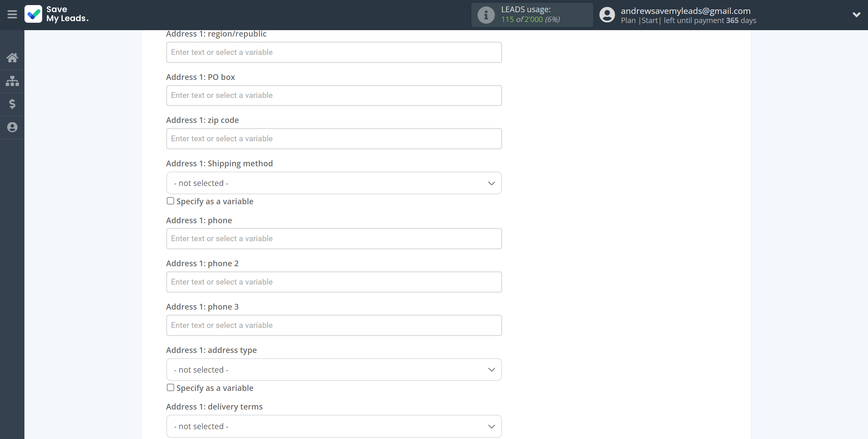
Task: Open the billing dollar icon
Action: pos(12,104)
